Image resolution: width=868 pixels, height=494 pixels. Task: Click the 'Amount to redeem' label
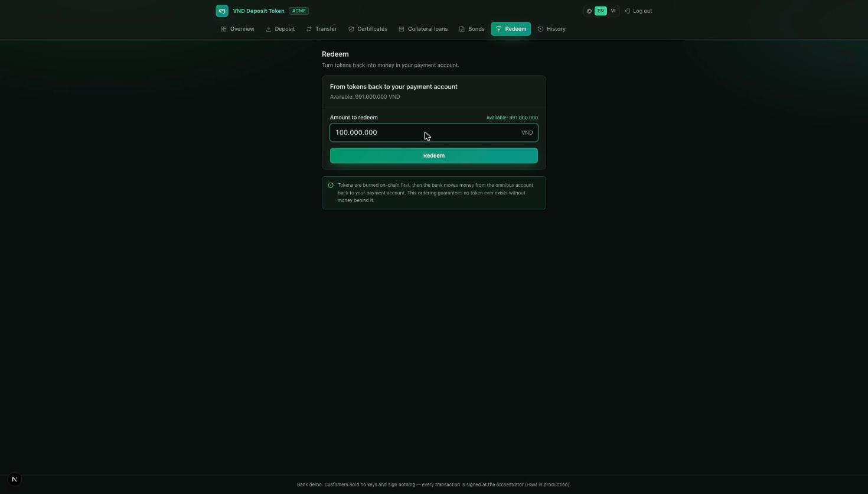coord(354,118)
